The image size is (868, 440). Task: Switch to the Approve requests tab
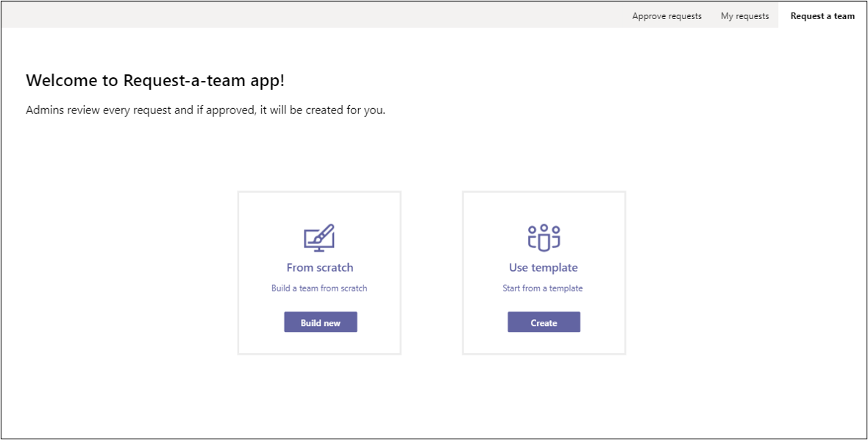(x=666, y=15)
